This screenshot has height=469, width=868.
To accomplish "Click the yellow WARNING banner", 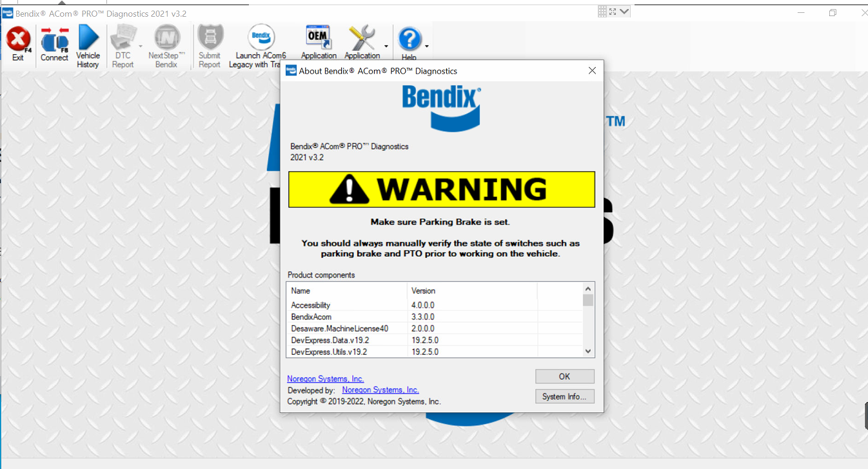I will 442,190.
